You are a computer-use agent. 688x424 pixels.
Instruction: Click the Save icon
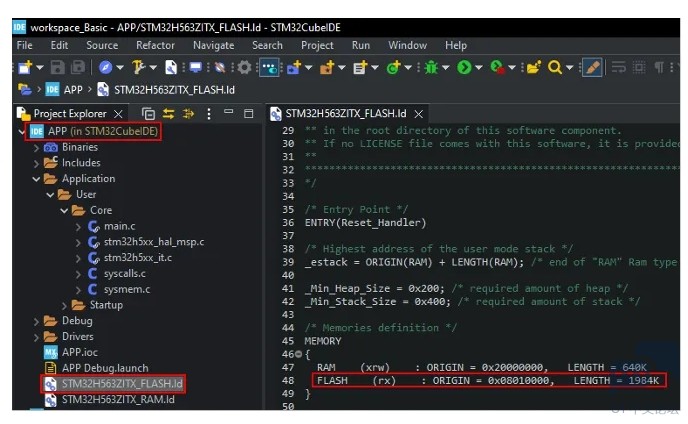pos(57,67)
